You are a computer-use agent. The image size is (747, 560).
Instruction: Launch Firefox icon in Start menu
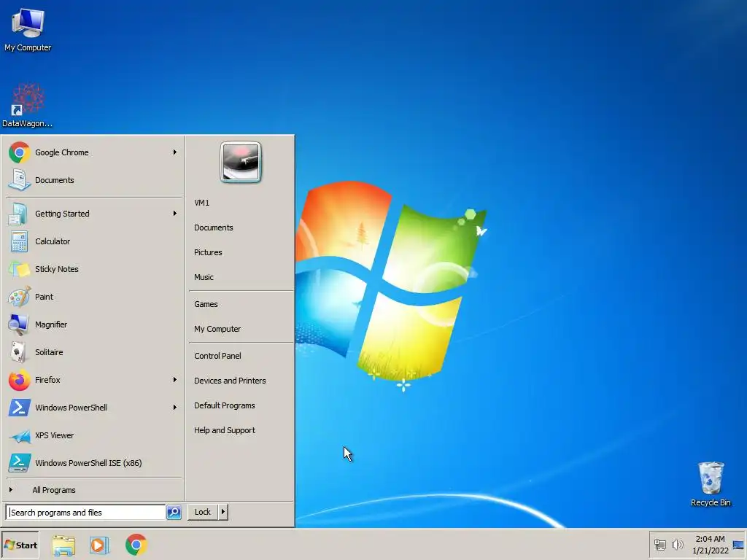(x=19, y=380)
